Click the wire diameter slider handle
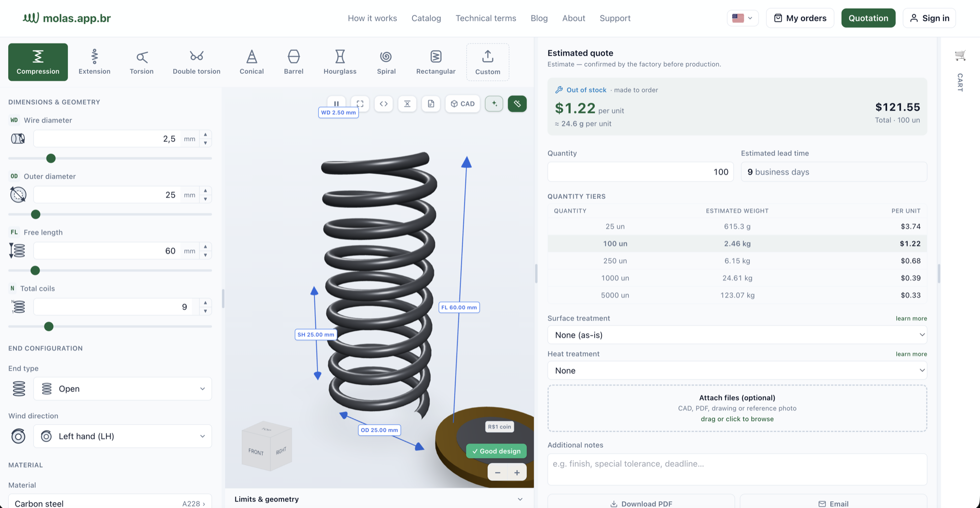The height and width of the screenshot is (508, 980). [x=51, y=158]
